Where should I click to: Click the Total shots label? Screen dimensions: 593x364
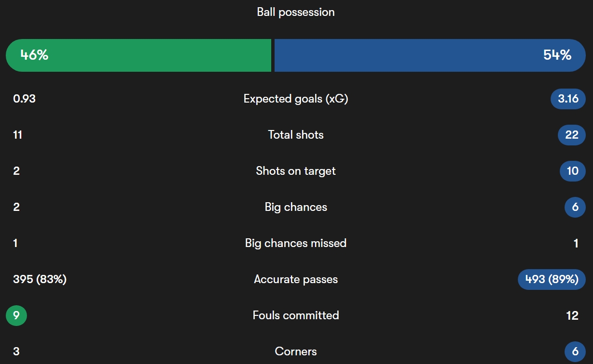point(296,135)
